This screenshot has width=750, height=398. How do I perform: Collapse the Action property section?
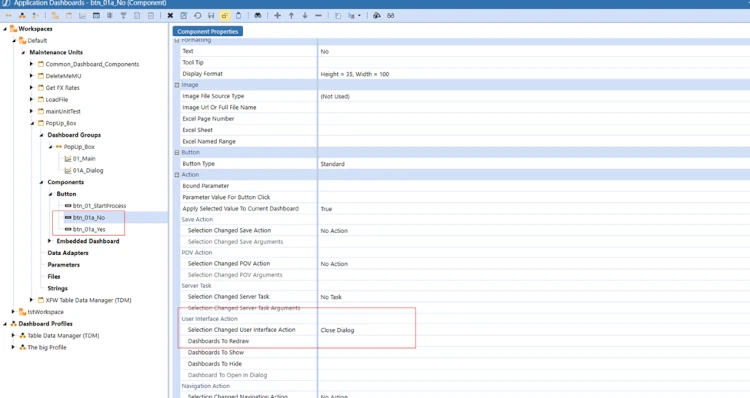177,175
